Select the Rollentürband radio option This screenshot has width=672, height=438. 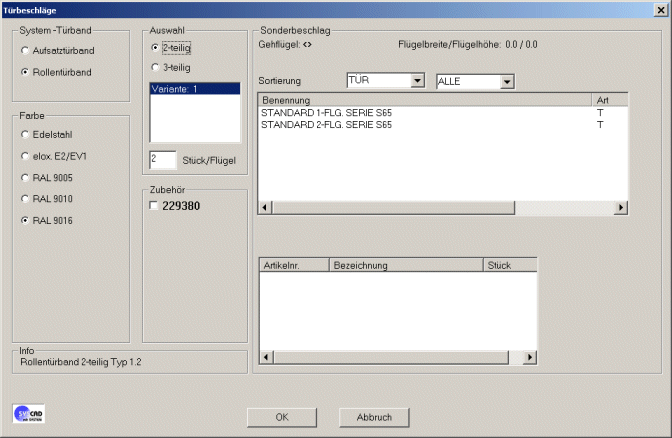tap(25, 72)
